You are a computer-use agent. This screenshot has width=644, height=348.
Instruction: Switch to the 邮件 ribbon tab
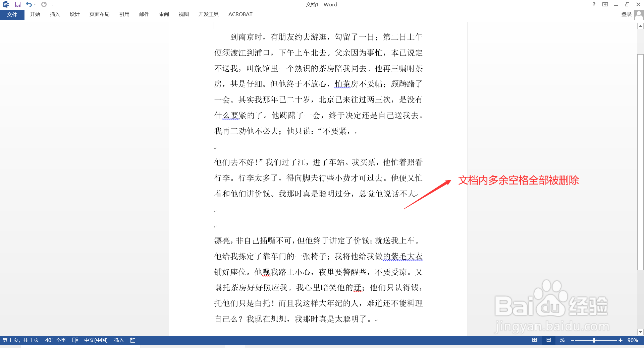[x=144, y=14]
